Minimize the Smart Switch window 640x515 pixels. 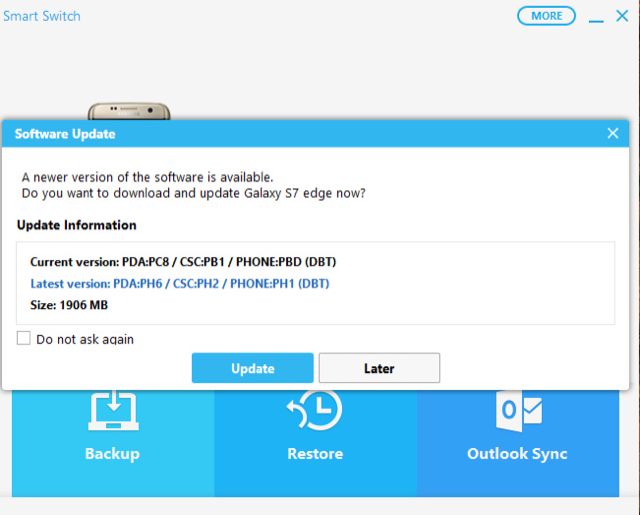(596, 20)
